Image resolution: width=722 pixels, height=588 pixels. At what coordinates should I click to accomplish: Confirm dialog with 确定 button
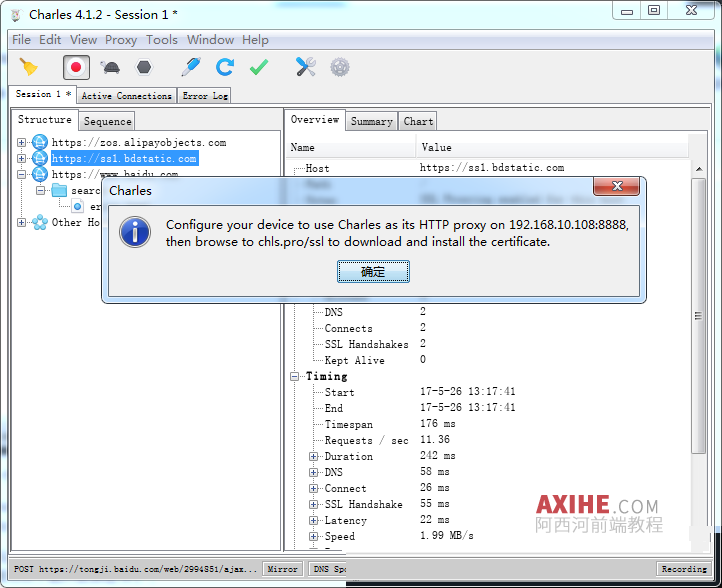click(373, 272)
